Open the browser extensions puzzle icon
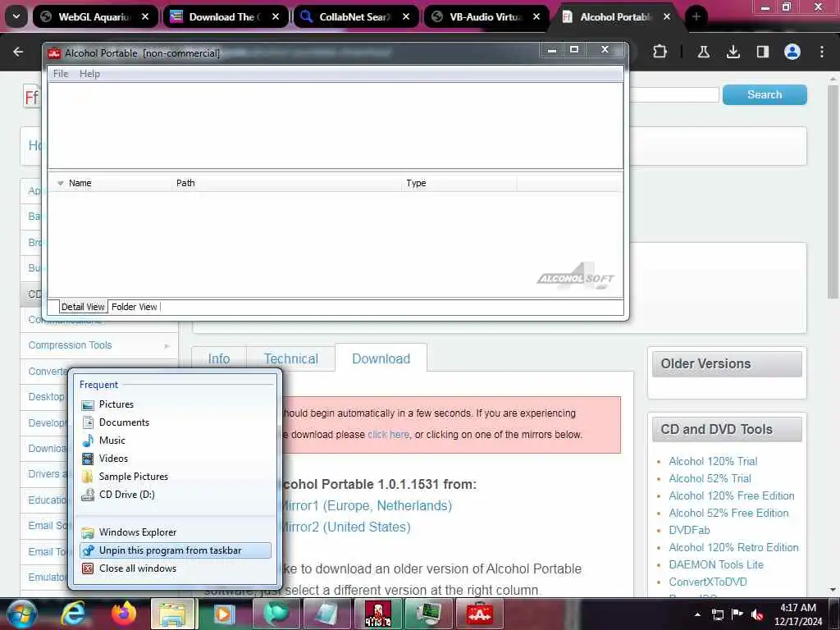840x630 pixels. [x=660, y=52]
